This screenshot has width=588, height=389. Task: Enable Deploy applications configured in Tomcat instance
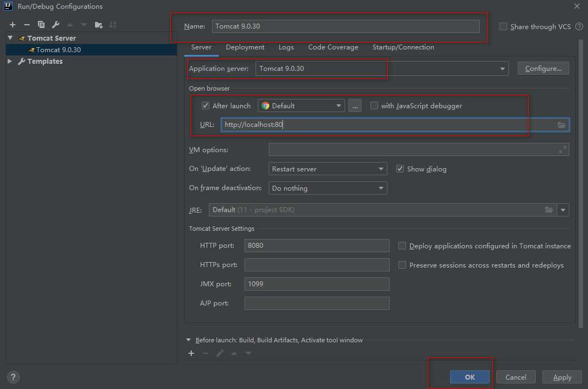pos(402,246)
